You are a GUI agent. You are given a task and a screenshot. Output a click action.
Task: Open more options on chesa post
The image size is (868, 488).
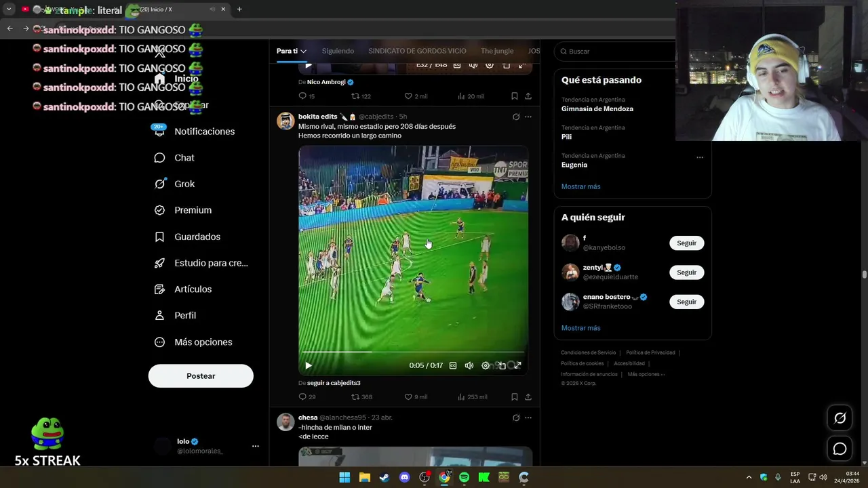click(x=528, y=418)
